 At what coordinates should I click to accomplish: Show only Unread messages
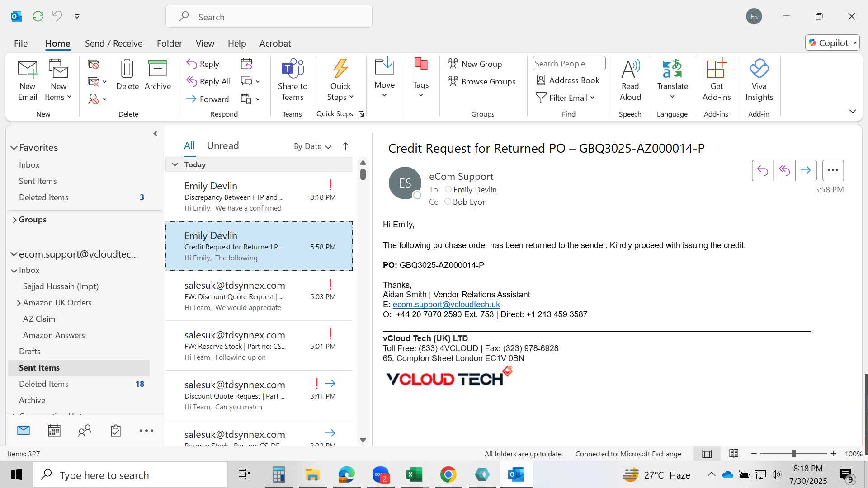click(x=223, y=145)
